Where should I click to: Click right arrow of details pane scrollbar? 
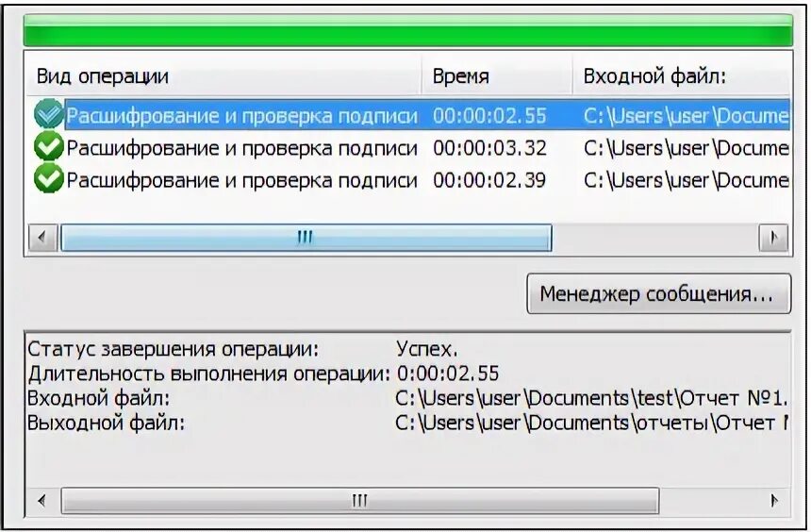click(774, 501)
